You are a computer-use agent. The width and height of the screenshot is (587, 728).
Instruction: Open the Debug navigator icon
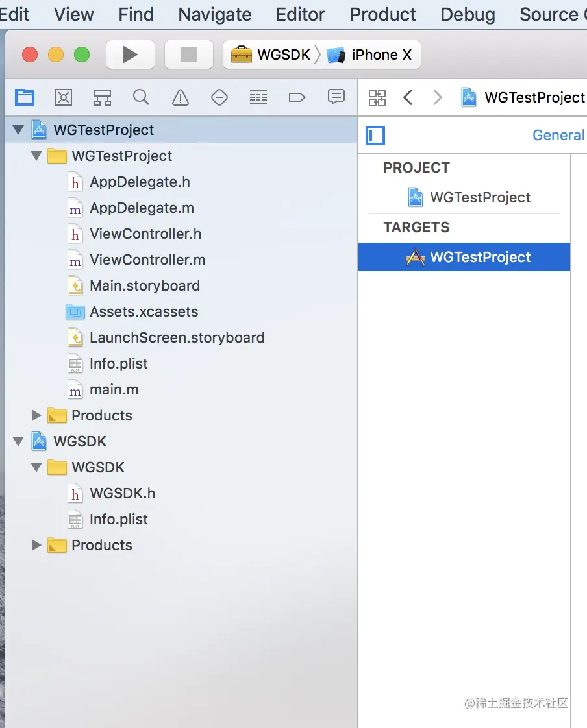coord(258,97)
